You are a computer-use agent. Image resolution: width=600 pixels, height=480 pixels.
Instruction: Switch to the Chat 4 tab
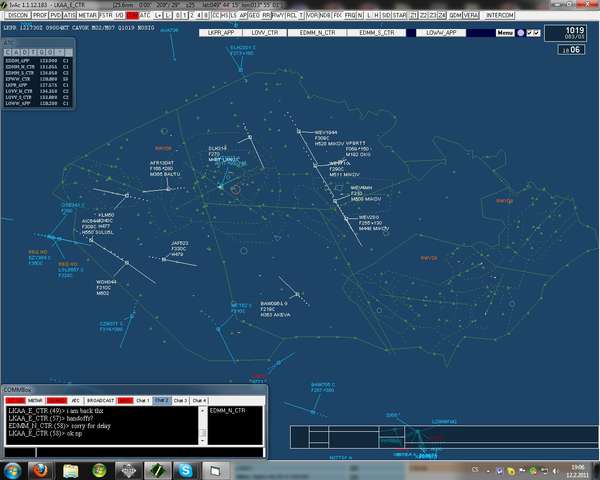point(199,400)
